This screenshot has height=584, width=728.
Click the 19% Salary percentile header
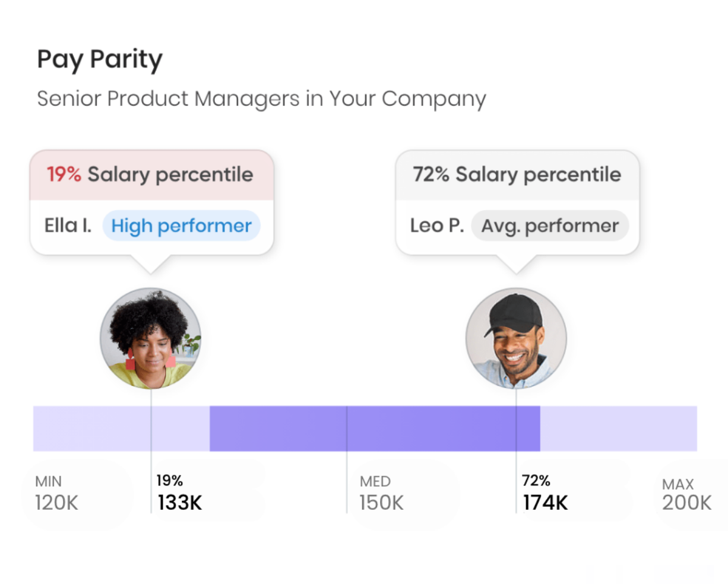151,174
